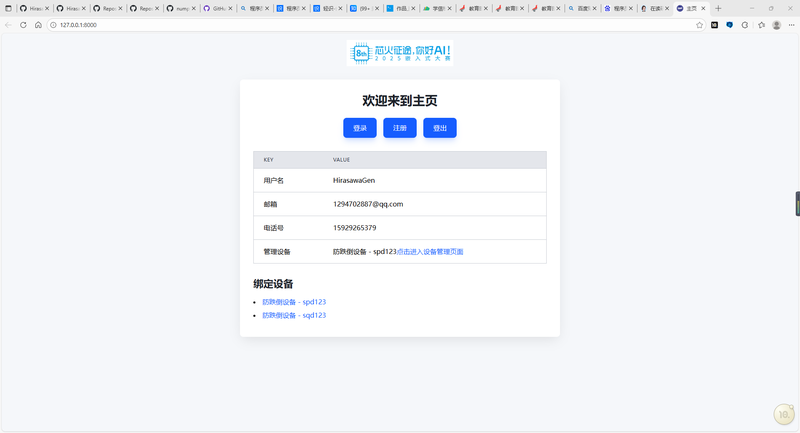Screen dimensions: 800x433
Task: Click the 管理设备 row label
Action: point(277,252)
